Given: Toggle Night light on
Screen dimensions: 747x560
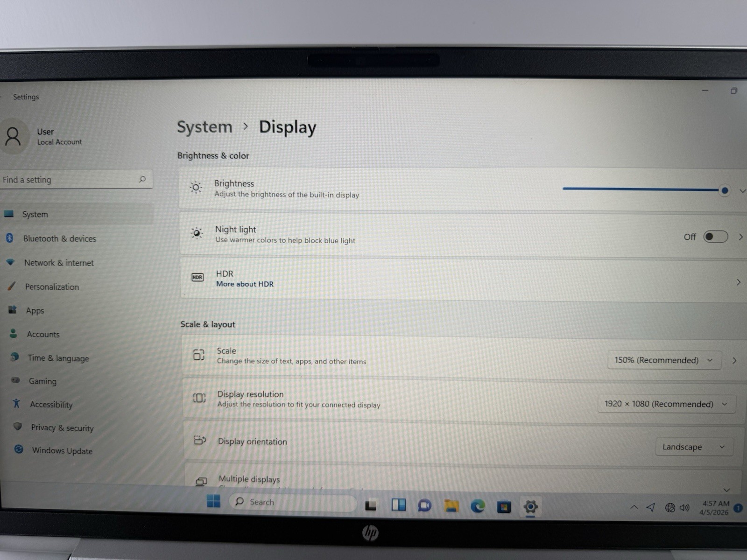Looking at the screenshot, I should point(716,237).
